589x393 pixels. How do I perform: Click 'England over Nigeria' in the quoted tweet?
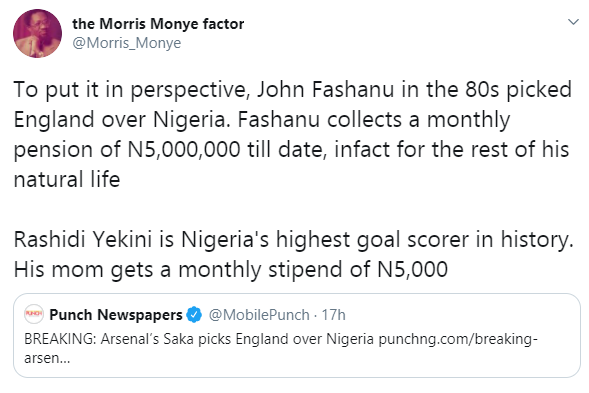click(305, 339)
